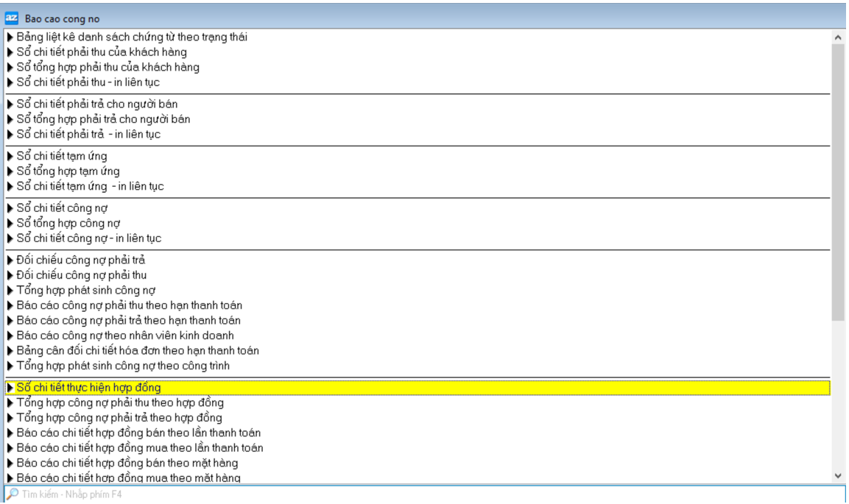
Task: Click the search magnifier icon
Action: [x=12, y=494]
